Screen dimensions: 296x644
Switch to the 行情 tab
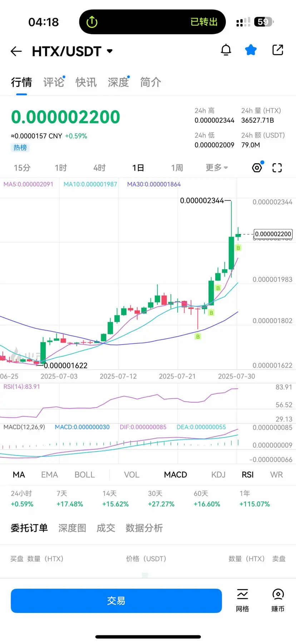pos(21,82)
